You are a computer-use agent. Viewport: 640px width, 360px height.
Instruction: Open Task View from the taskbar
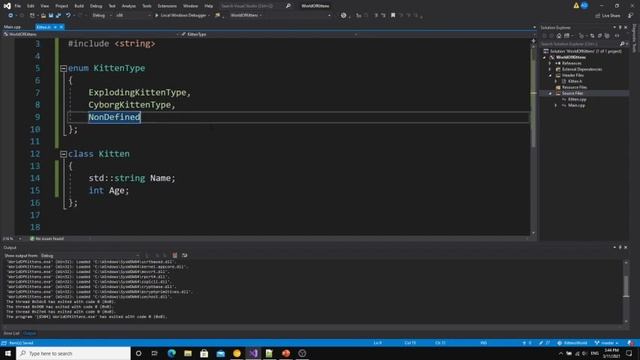pos(154,353)
